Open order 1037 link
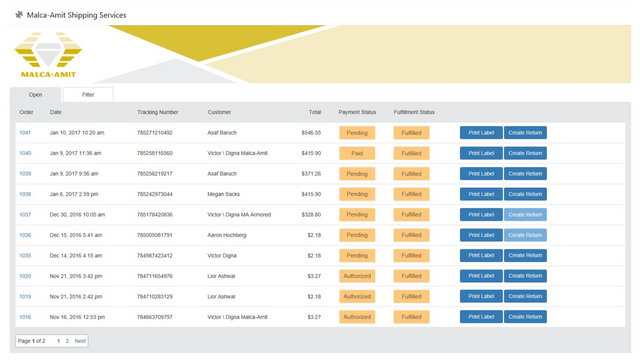Screen dimensions: 640x360 25,214
